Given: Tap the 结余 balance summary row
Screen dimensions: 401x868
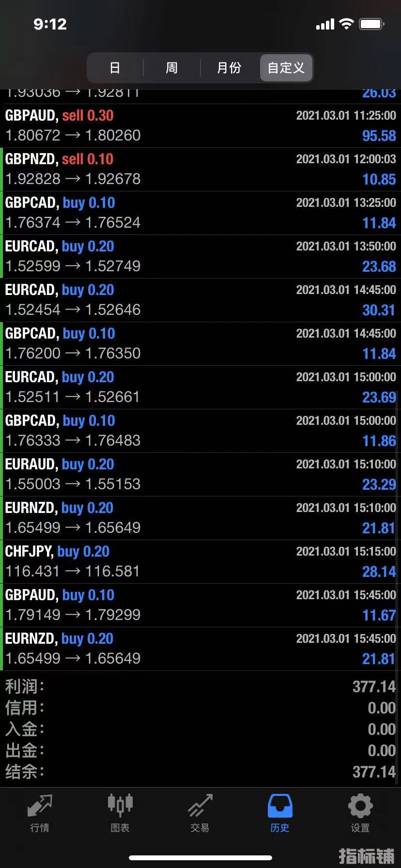Looking at the screenshot, I should click(x=200, y=772).
